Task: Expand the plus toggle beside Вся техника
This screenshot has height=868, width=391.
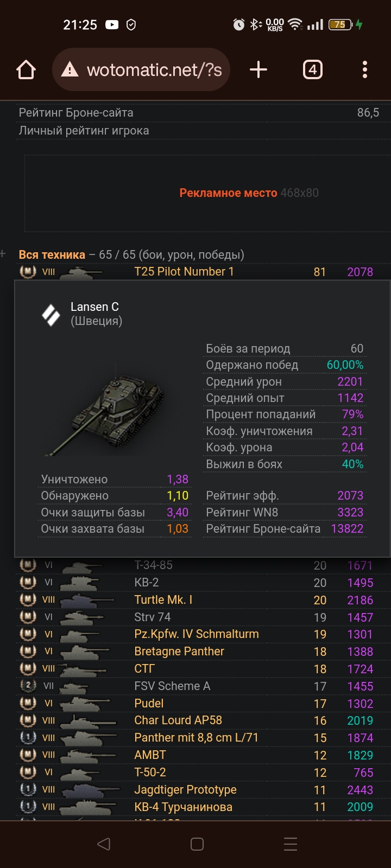Action: 3,254
